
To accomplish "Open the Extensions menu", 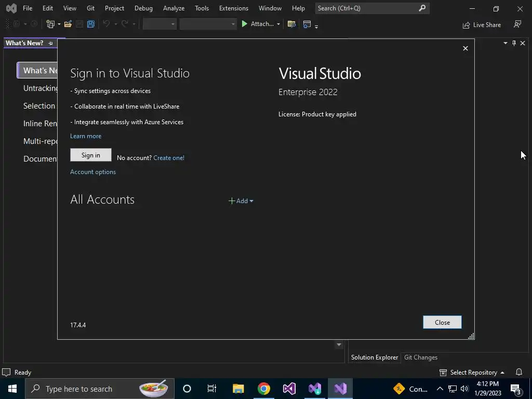I will (234, 8).
